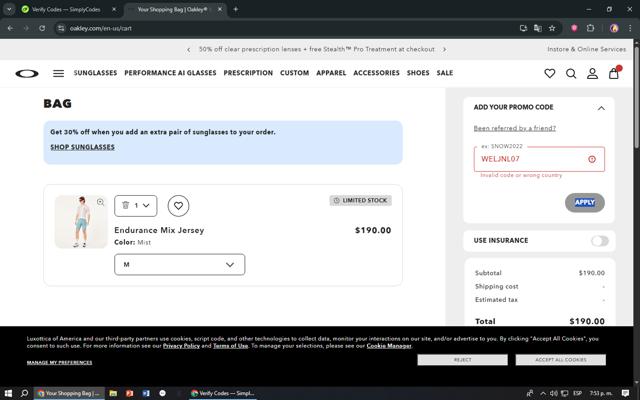Open Performance AI Glasses menu
The width and height of the screenshot is (640, 400).
click(170, 73)
